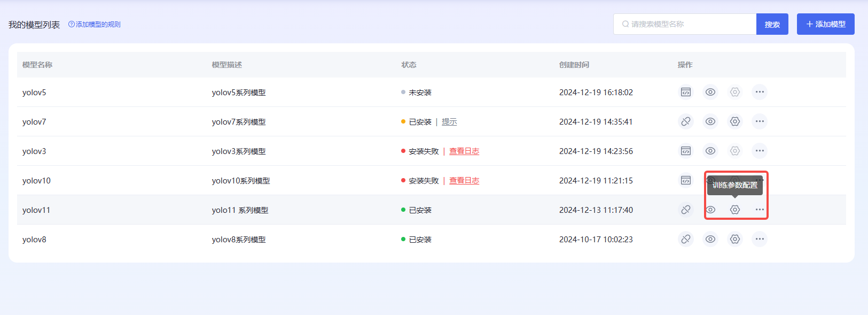The image size is (868, 315).
Task: Open 查看日志 for yolov3 install failure
Action: [464, 151]
